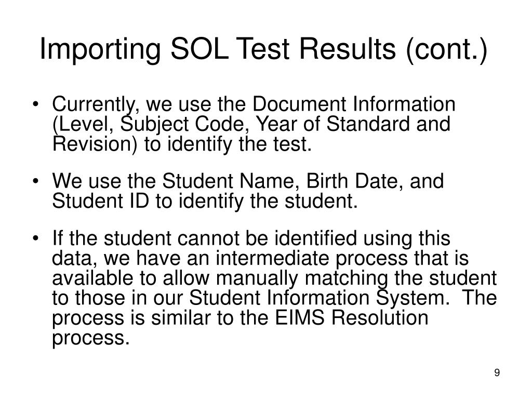Viewport: 532px width, 399px height.
Task: Click the words "Document Information"
Action: pos(353,104)
